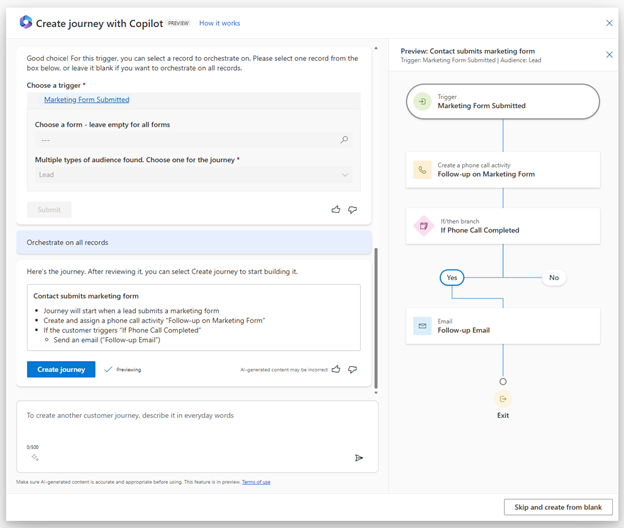Click thumbs down on trigger response

pos(352,210)
